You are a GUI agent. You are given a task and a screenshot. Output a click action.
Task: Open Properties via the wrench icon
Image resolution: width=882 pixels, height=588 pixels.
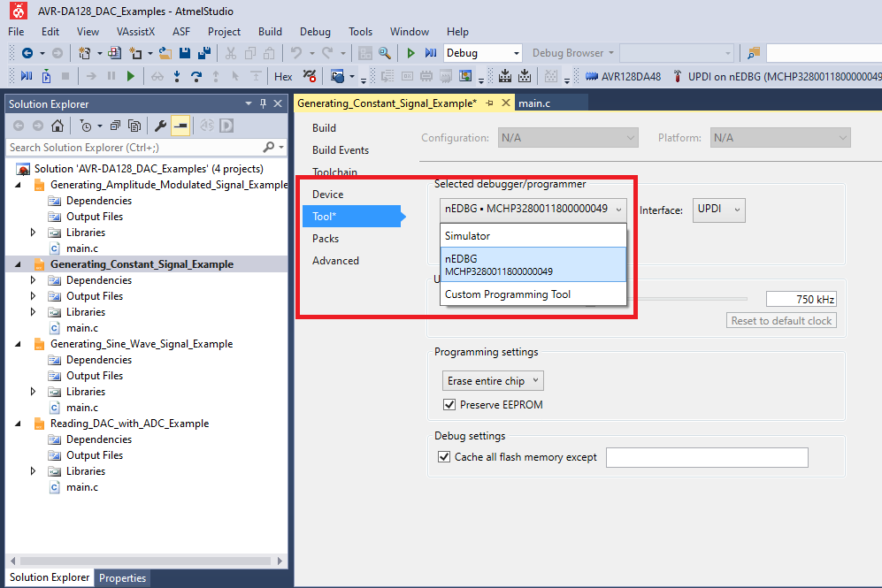coord(160,126)
